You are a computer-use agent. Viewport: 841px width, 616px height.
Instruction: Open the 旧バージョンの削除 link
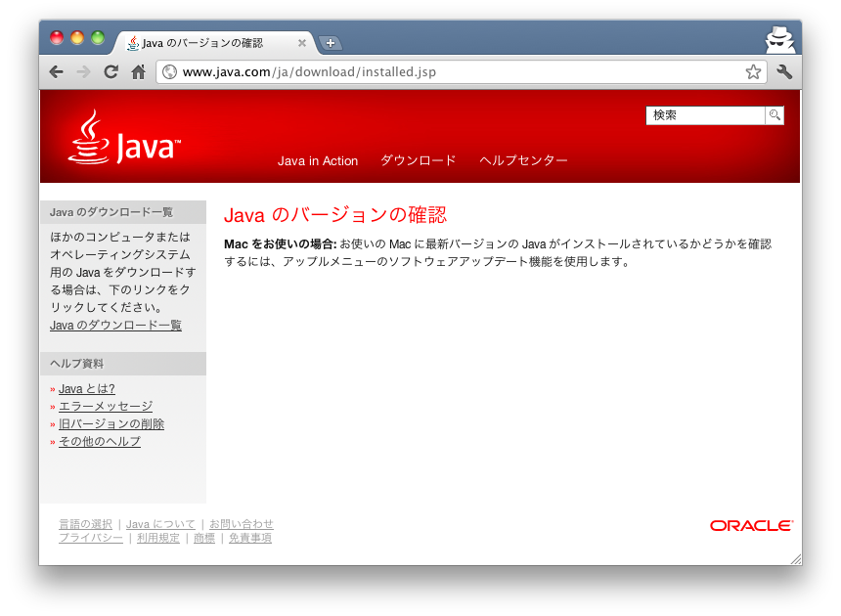111,424
